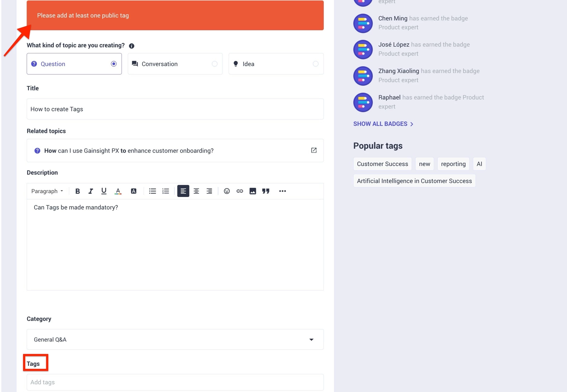Open SHOW ALL BADGES link
Viewport: 567px width, 392px height.
click(x=383, y=124)
